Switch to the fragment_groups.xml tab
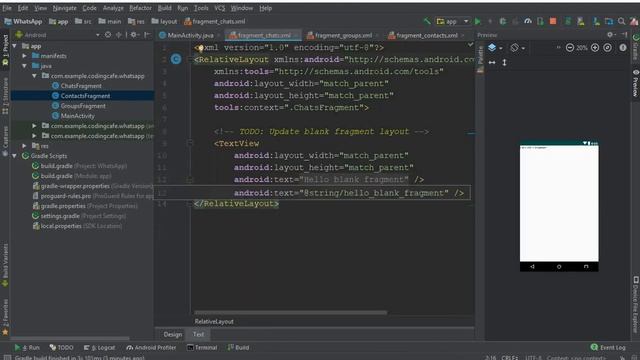This screenshot has width=640, height=360. click(x=343, y=36)
